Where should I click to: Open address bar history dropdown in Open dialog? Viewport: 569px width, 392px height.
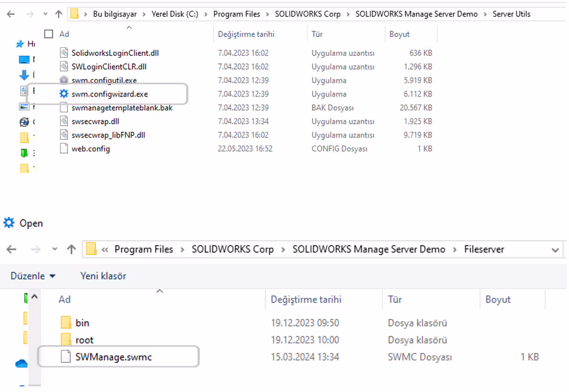[555, 250]
